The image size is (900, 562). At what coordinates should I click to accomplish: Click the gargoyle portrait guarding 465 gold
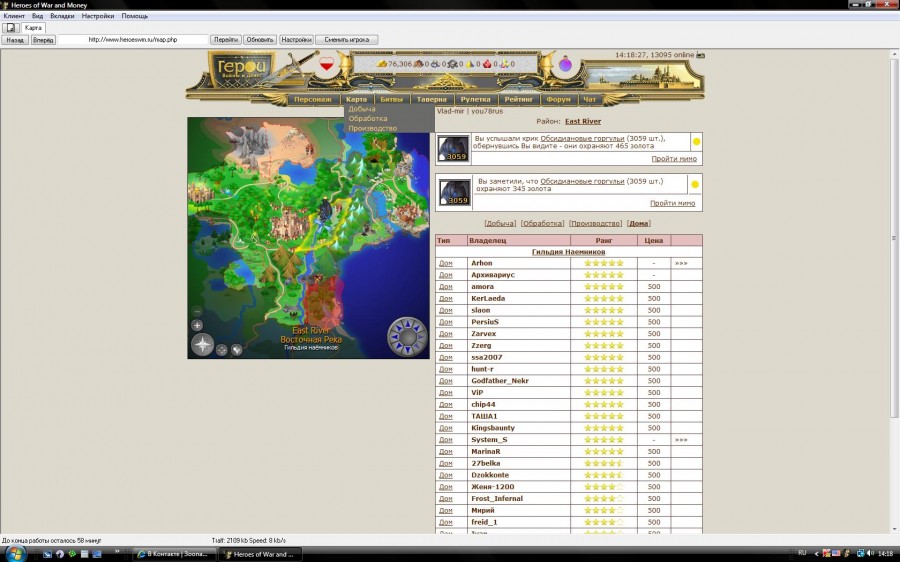[x=453, y=149]
